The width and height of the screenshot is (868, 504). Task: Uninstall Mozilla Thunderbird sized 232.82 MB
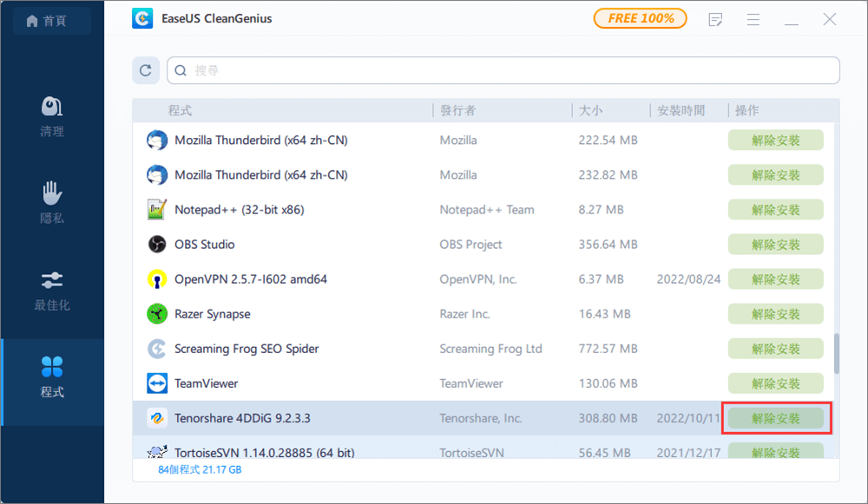pyautogui.click(x=775, y=175)
